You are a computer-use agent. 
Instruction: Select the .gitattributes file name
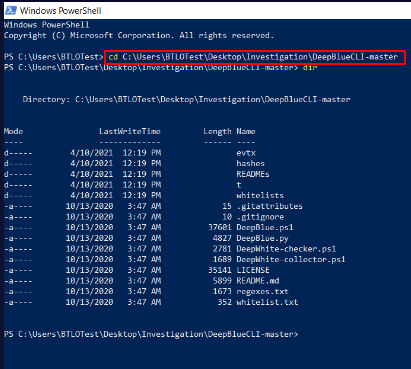(x=270, y=206)
